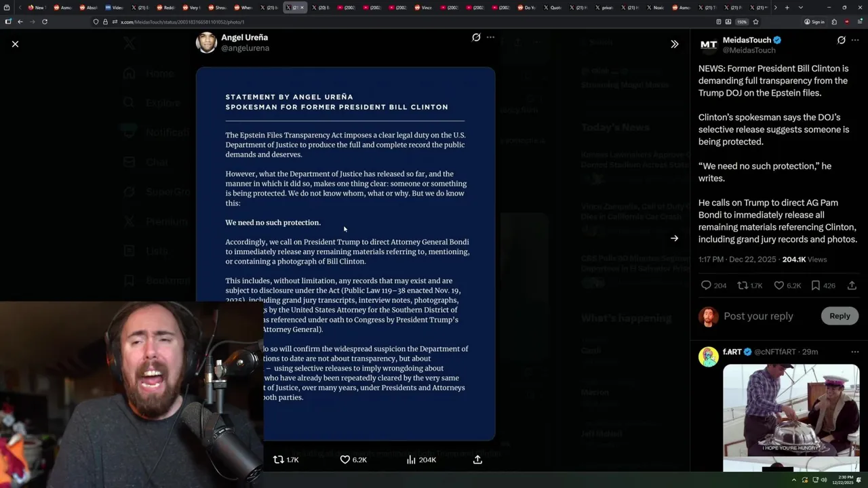
Task: Open the three-dot menu on Angel Ureña post
Action: tap(490, 37)
